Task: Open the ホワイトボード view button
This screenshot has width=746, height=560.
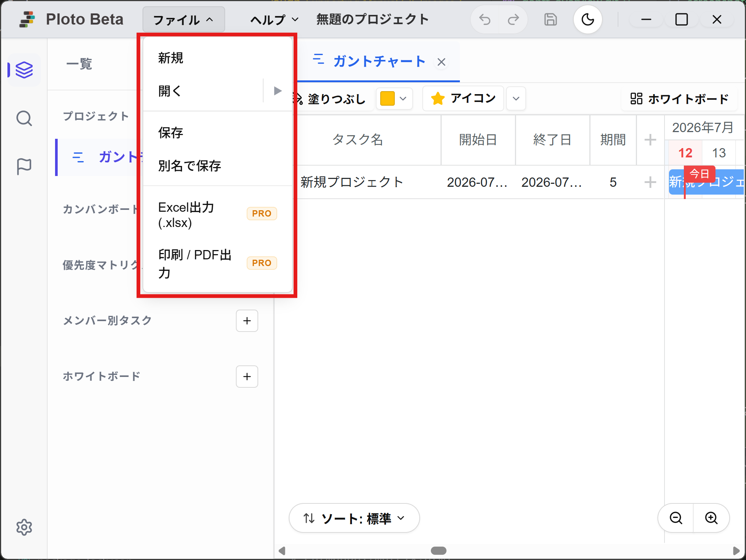Action: pos(679,99)
